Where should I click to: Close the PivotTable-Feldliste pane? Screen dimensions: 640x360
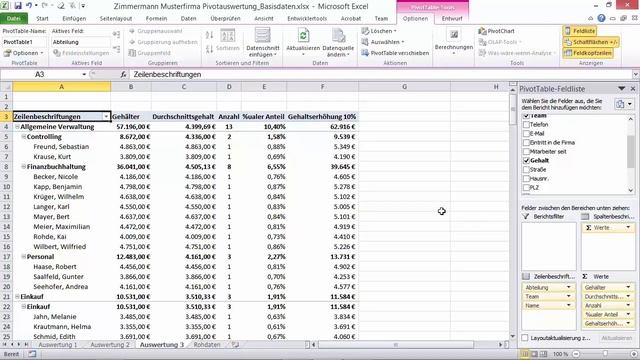pyautogui.click(x=633, y=89)
